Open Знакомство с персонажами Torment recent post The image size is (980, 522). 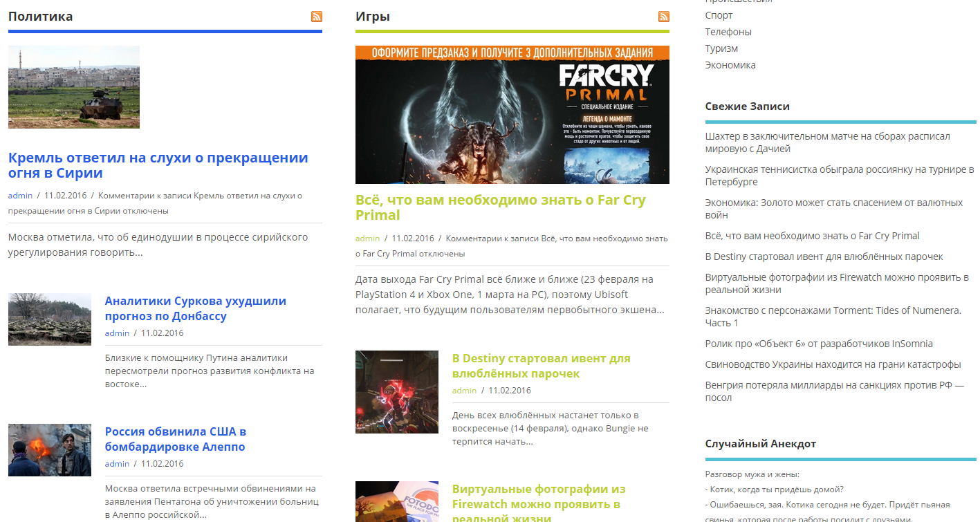coord(833,317)
